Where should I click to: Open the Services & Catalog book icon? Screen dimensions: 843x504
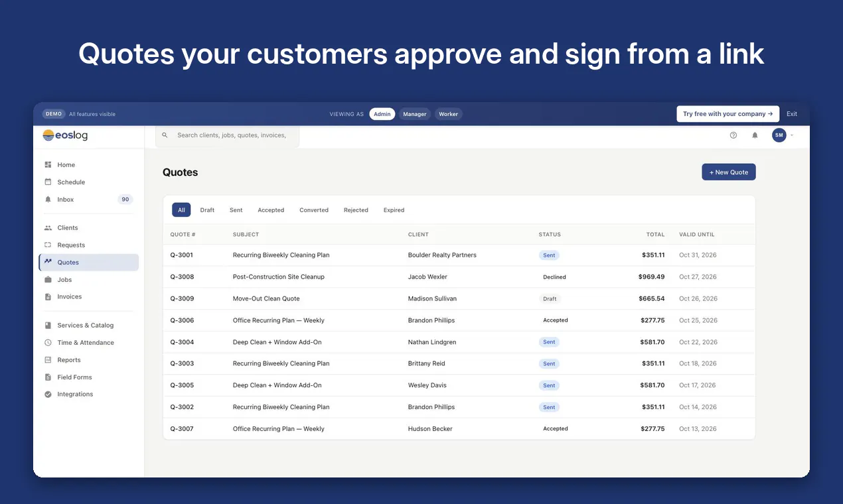pyautogui.click(x=48, y=325)
